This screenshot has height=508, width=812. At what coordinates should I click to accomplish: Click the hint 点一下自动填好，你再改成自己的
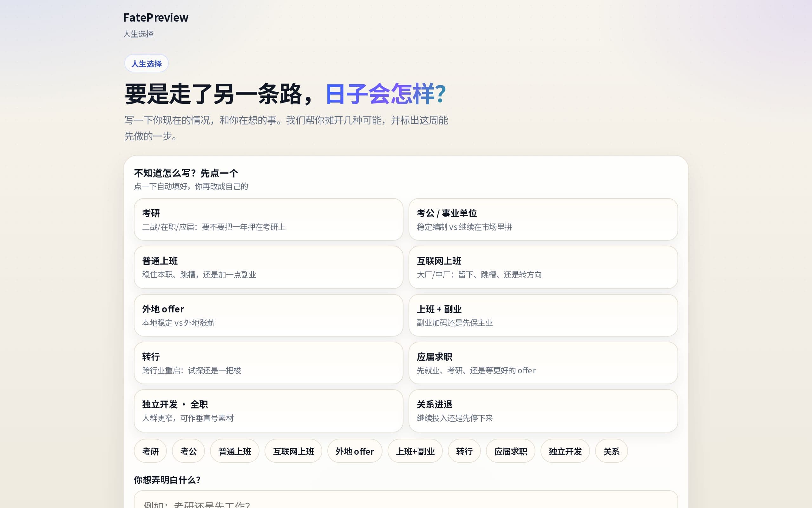pyautogui.click(x=191, y=186)
